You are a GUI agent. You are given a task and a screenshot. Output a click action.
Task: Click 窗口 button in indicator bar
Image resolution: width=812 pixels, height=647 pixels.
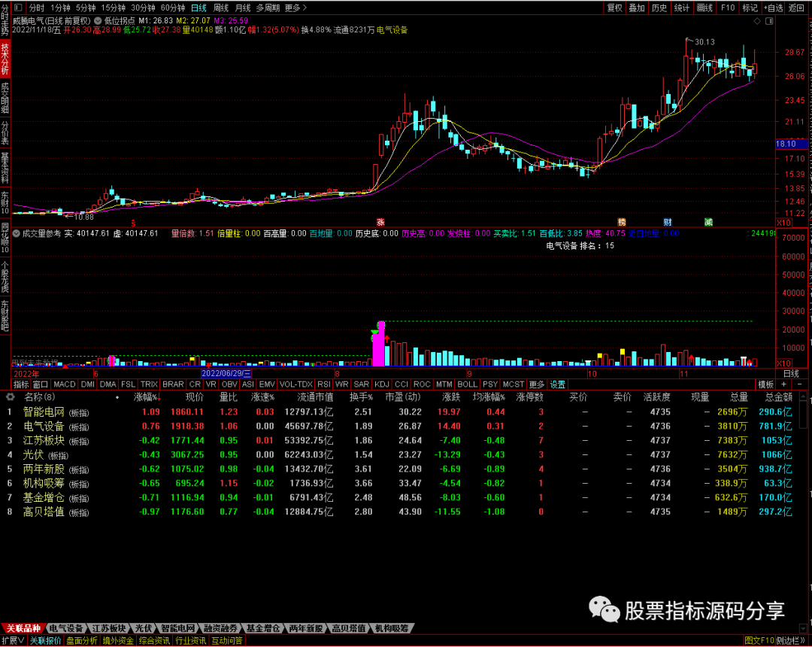point(41,384)
